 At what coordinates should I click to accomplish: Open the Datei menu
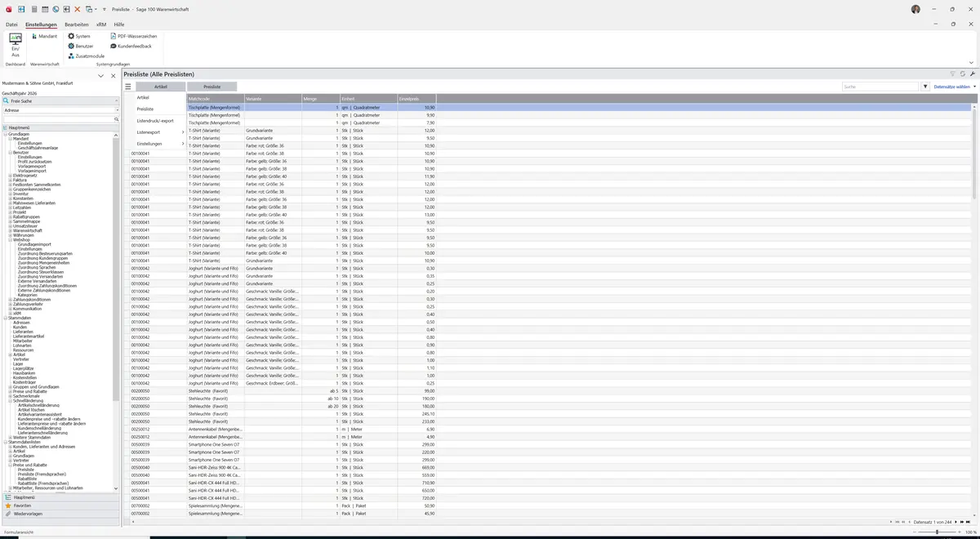point(11,24)
